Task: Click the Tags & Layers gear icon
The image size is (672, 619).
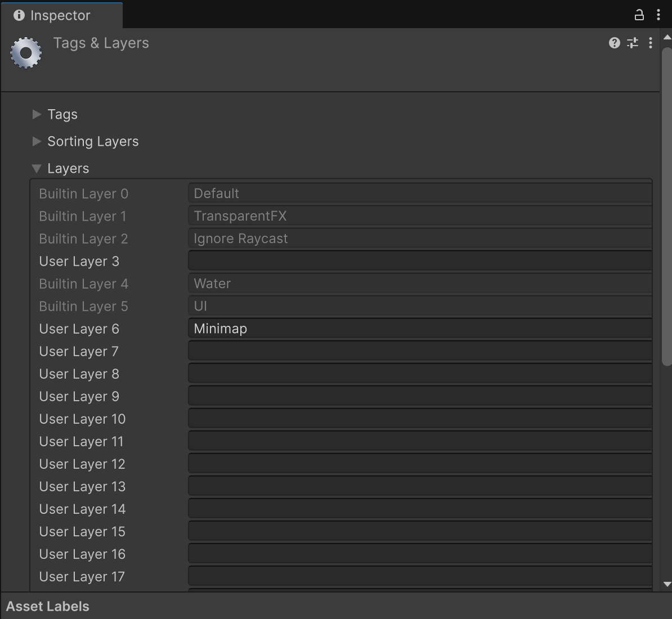Action: 25,52
